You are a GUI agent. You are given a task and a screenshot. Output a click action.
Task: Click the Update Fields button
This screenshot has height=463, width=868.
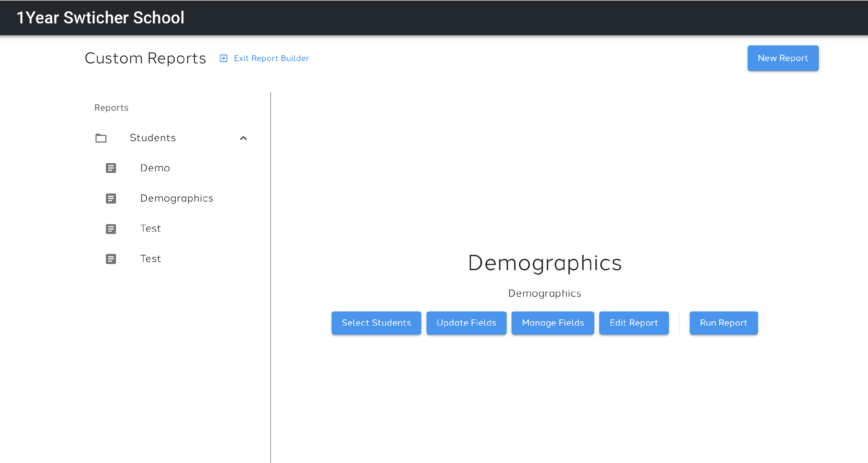[466, 323]
